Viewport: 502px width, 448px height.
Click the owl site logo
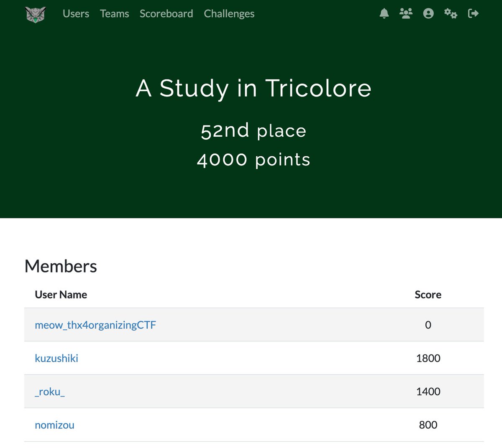[x=36, y=14]
